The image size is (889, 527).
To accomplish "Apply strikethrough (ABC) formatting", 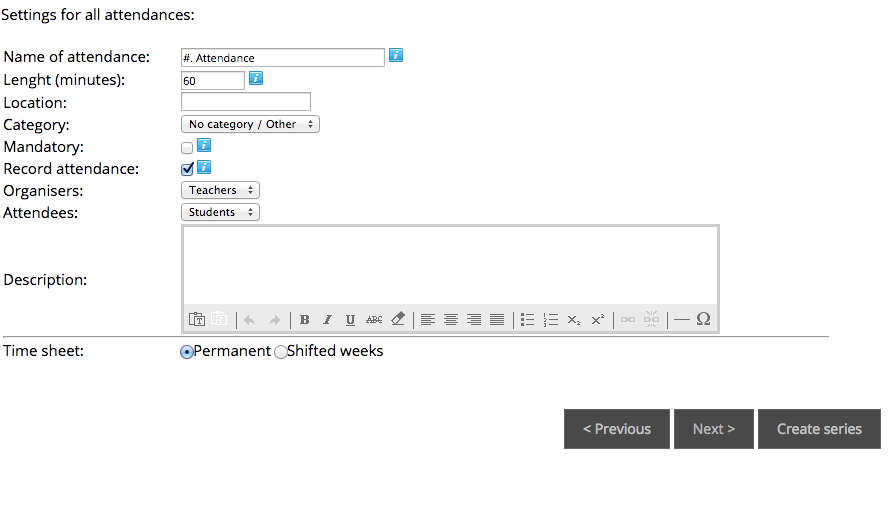I will [x=374, y=320].
